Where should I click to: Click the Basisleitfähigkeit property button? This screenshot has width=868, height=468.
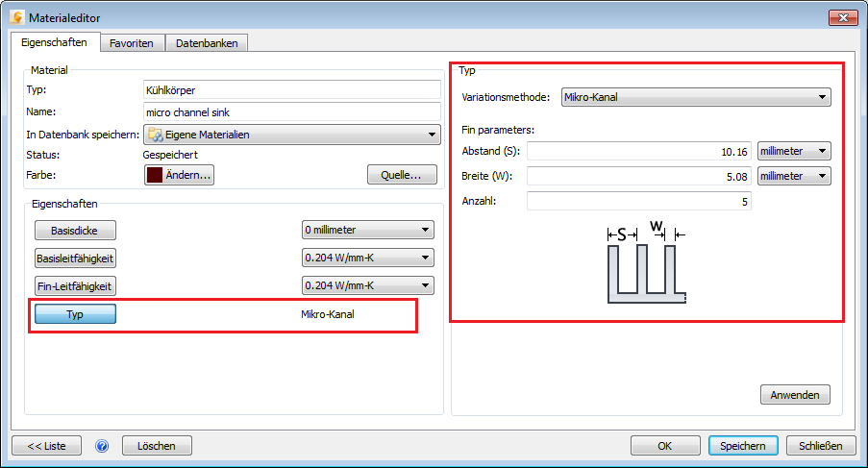pyautogui.click(x=75, y=259)
